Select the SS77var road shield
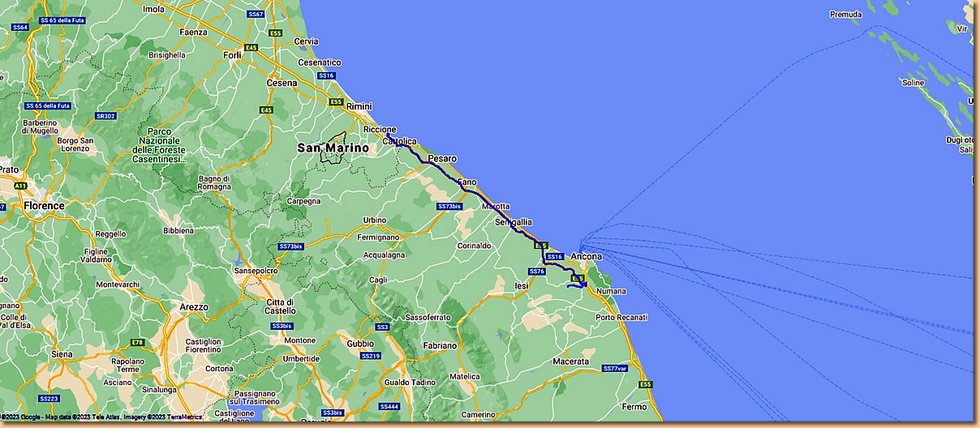980x428 pixels. [x=615, y=368]
